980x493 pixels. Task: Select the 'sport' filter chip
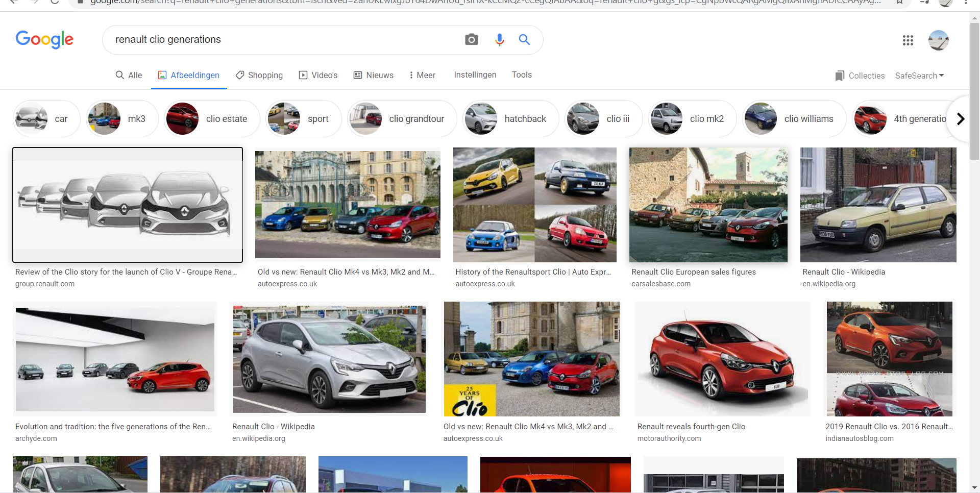303,119
